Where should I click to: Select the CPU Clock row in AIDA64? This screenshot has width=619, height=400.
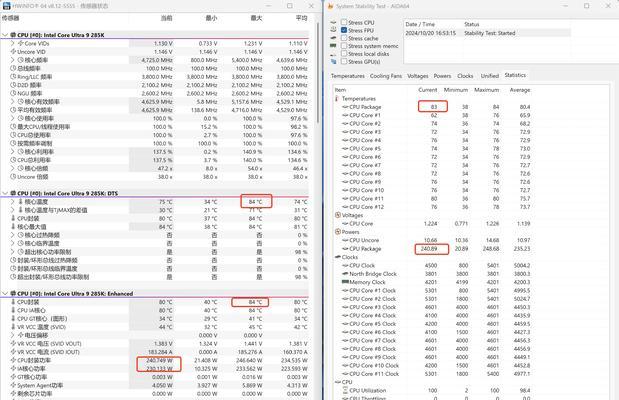pos(433,265)
